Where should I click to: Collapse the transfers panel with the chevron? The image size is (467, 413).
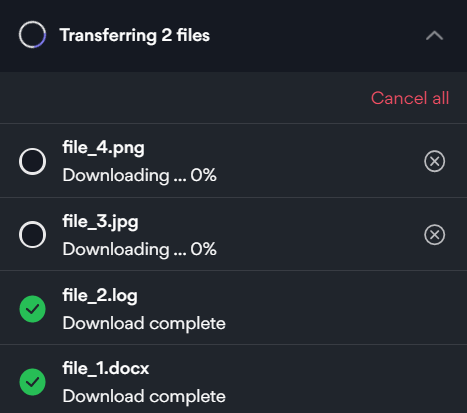434,35
